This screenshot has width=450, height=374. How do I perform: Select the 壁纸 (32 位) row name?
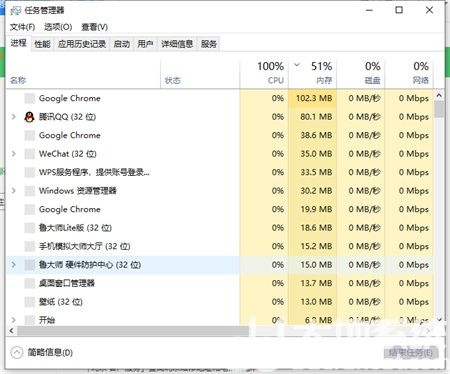coord(61,302)
